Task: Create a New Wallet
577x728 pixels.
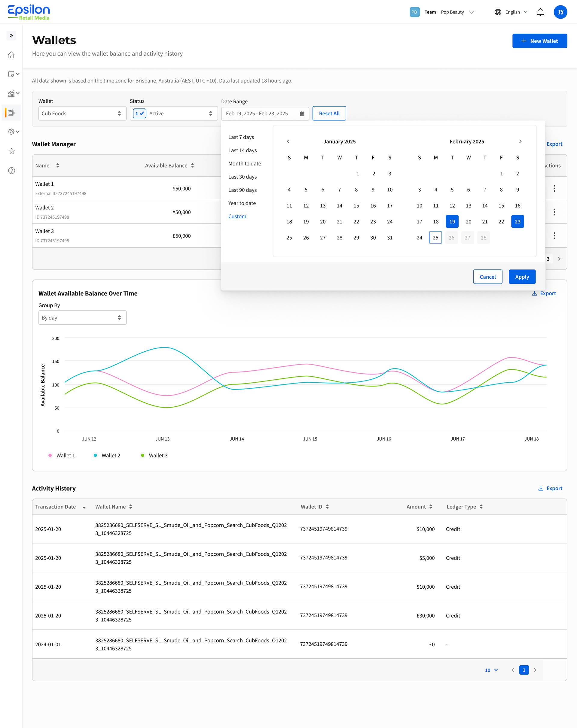Action: [539, 41]
